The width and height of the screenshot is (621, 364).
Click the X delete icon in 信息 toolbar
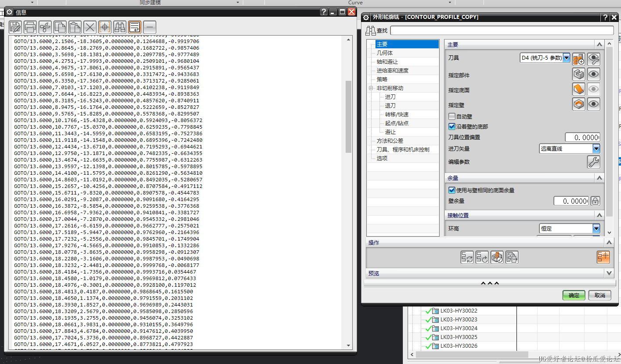(x=90, y=27)
